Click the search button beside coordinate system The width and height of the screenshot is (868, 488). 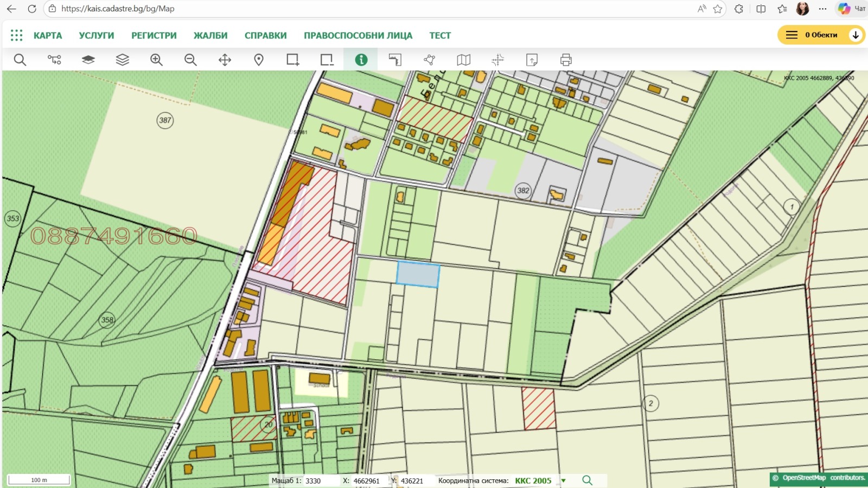pyautogui.click(x=587, y=480)
